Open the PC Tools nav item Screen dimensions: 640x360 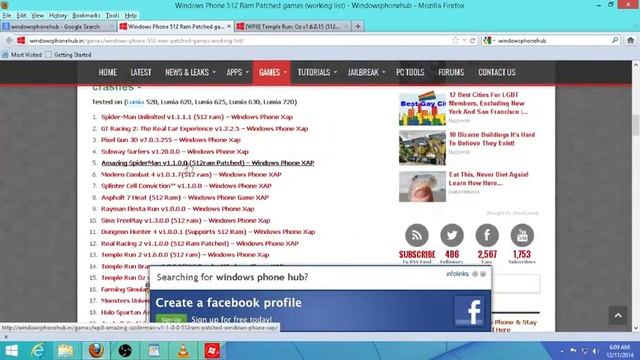coord(410,72)
